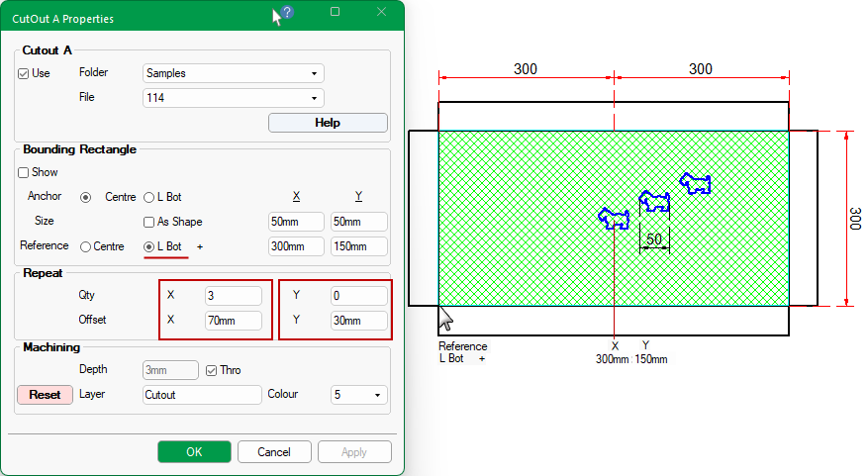Maximize the CutOut A Properties dialog
The image size is (868, 476).
(x=335, y=12)
